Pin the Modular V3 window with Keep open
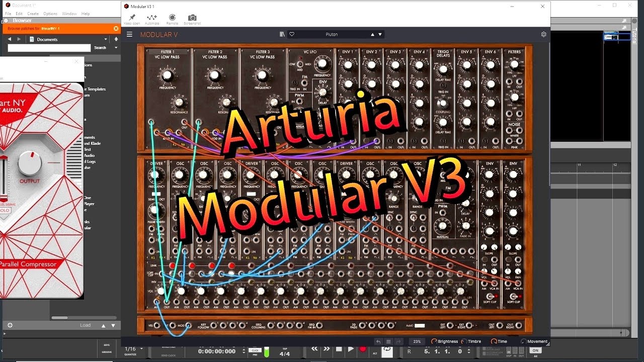The image size is (644, 362). (132, 19)
